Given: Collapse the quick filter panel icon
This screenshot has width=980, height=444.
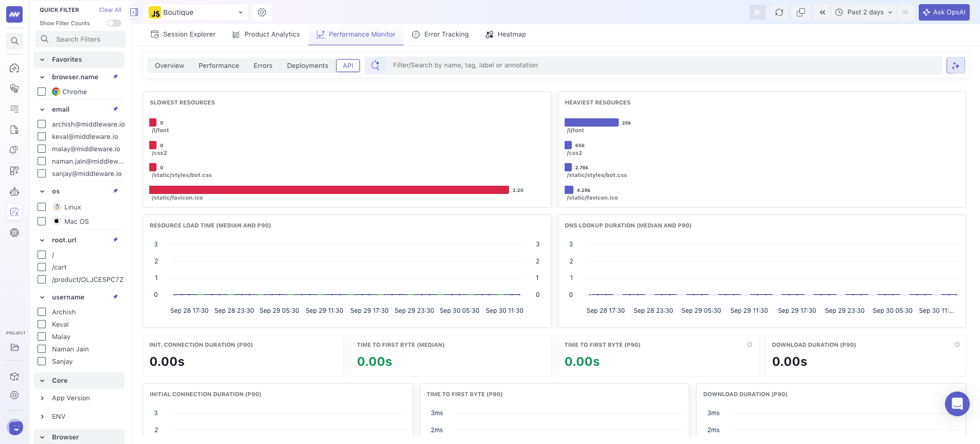Looking at the screenshot, I should click(x=134, y=12).
